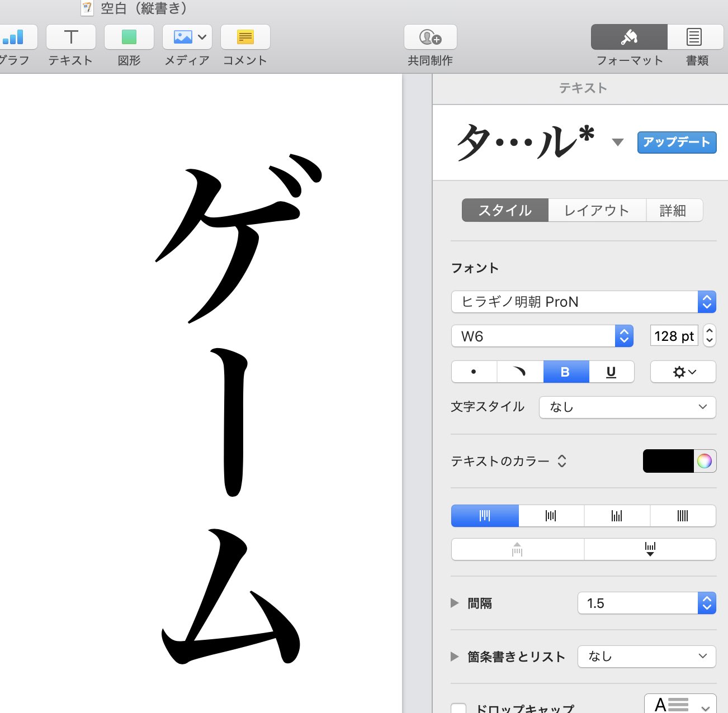Click the document title 空白（縦書き）

point(145,8)
